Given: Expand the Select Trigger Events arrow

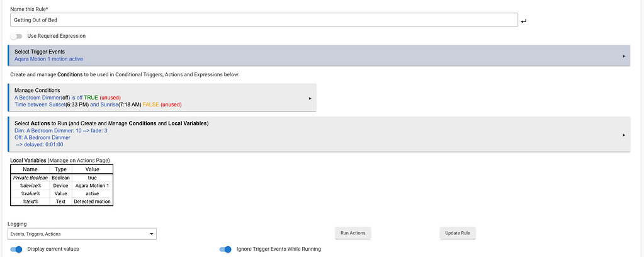Looking at the screenshot, I should click(623, 55).
